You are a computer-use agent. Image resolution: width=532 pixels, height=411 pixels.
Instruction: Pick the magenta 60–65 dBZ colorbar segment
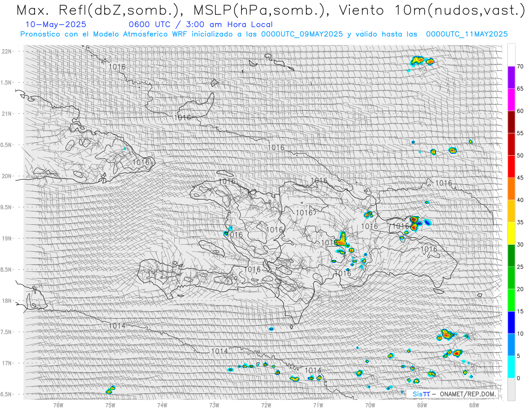coord(511,100)
